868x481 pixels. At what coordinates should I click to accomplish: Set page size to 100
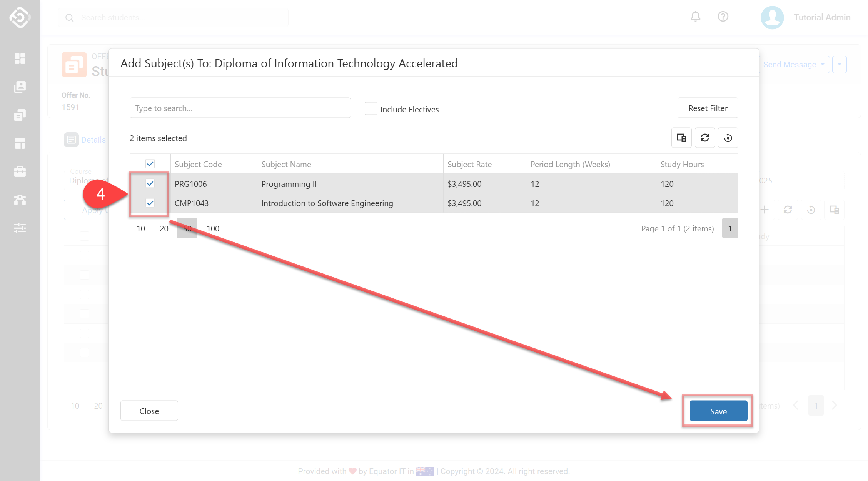tap(213, 228)
